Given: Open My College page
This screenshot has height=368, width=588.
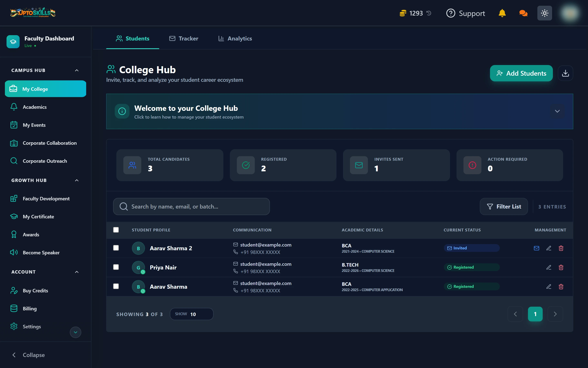Looking at the screenshot, I should click(46, 89).
